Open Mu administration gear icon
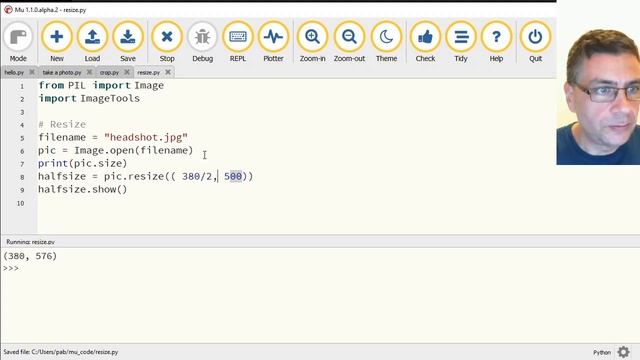 pyautogui.click(x=623, y=352)
